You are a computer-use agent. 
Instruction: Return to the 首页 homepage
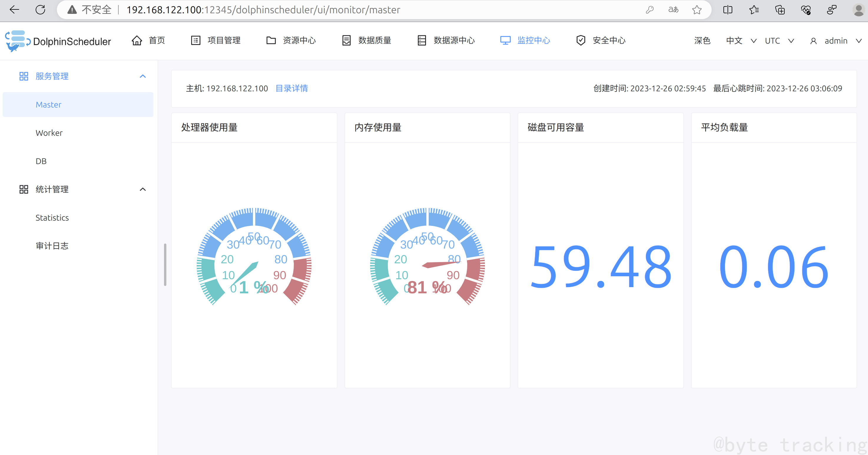[156, 40]
